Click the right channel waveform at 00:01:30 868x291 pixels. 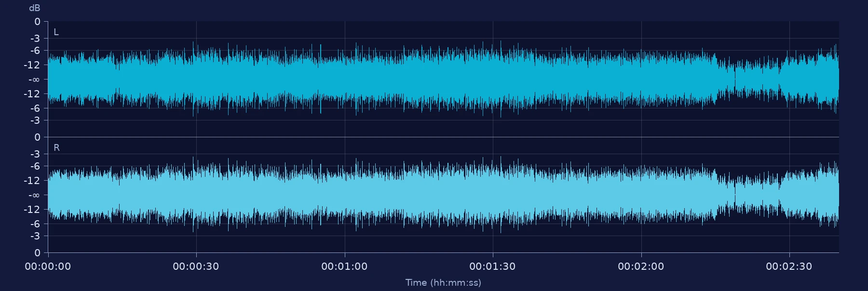coord(492,195)
